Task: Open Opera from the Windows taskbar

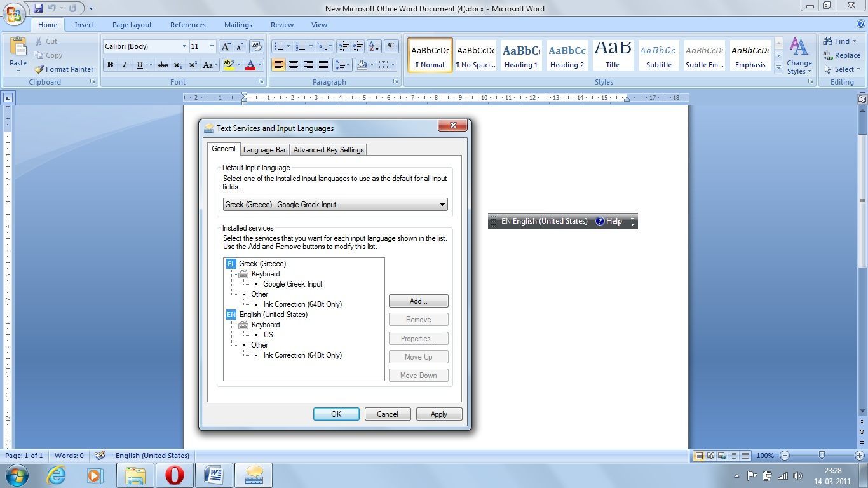Action: click(175, 475)
